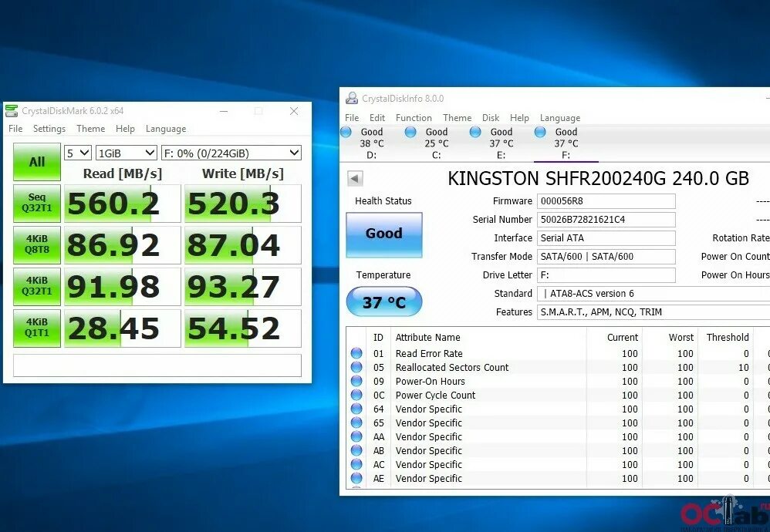Open File menu in CrystalDiskMark
This screenshot has width=770, height=532.
point(15,129)
